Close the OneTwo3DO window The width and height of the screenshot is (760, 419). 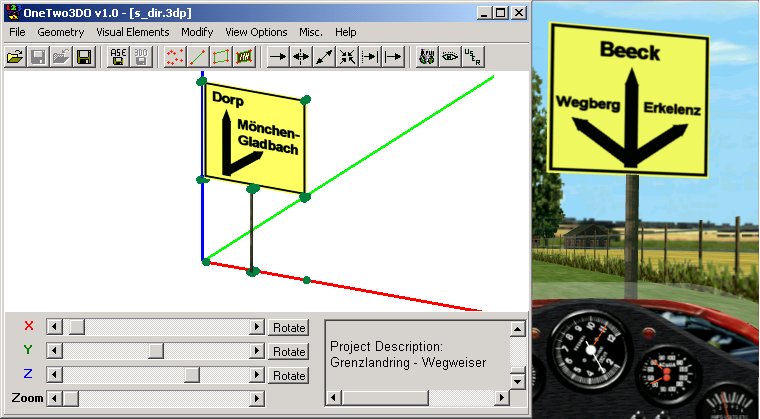click(x=519, y=13)
